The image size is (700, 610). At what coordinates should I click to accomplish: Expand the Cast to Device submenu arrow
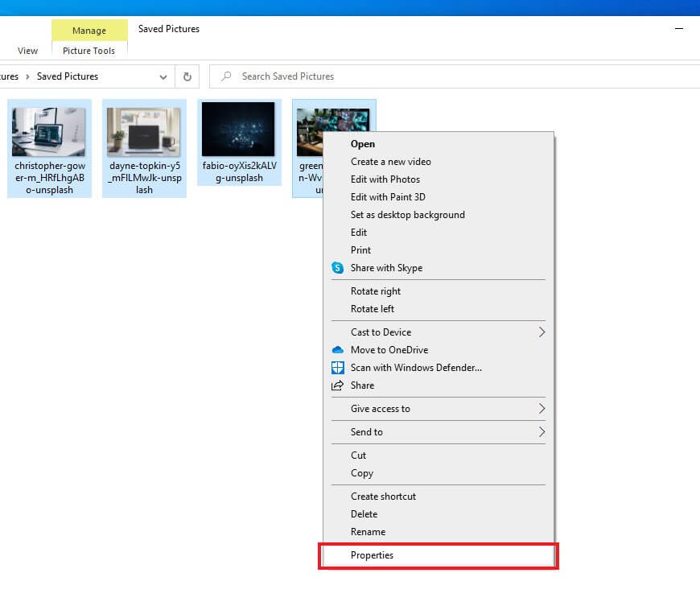click(x=541, y=332)
